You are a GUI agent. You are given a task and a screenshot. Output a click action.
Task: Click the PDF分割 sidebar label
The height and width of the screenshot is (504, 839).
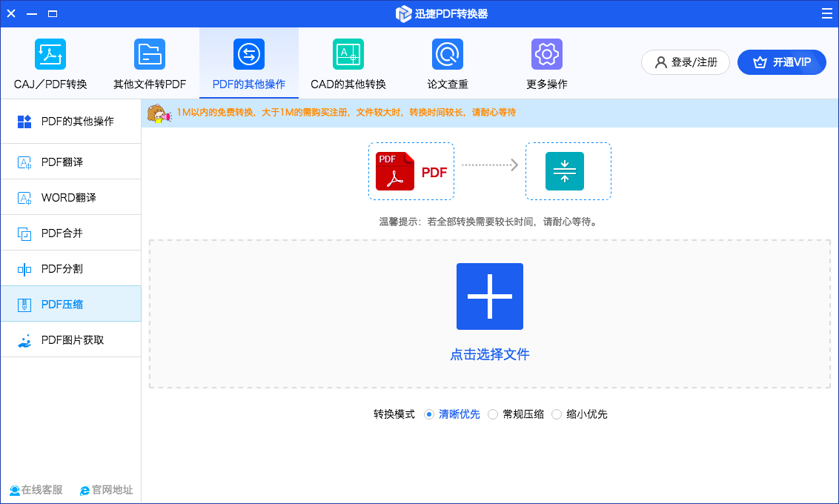tap(62, 268)
